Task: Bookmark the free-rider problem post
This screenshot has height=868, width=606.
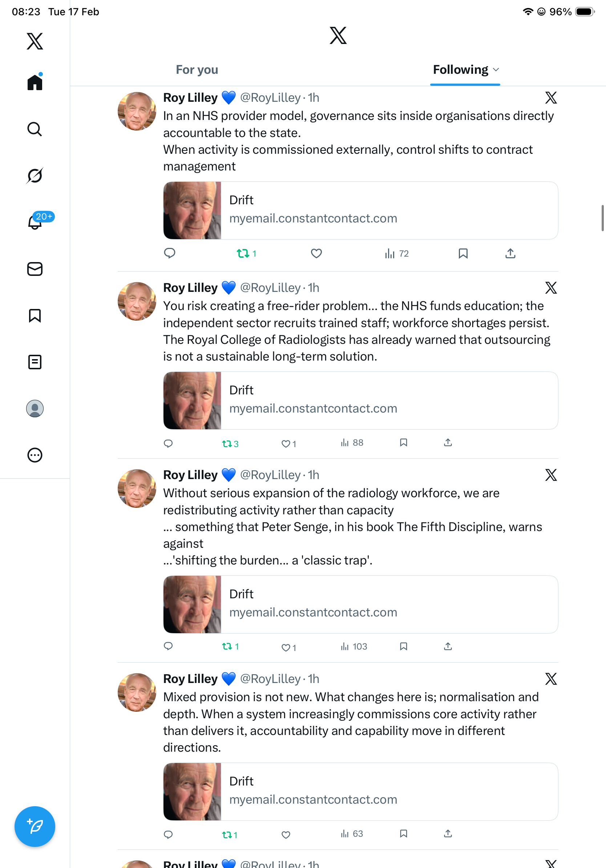Action: [x=404, y=442]
